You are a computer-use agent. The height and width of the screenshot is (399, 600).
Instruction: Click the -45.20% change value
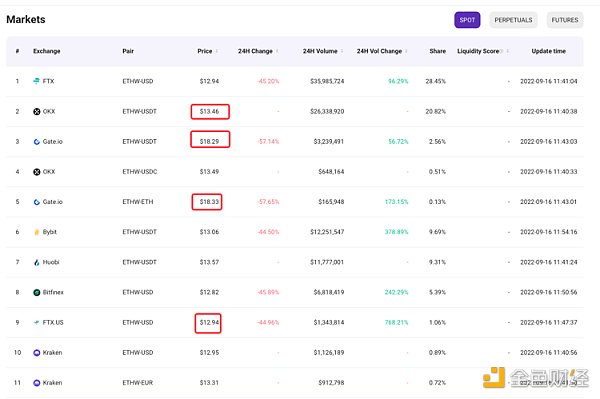click(268, 81)
